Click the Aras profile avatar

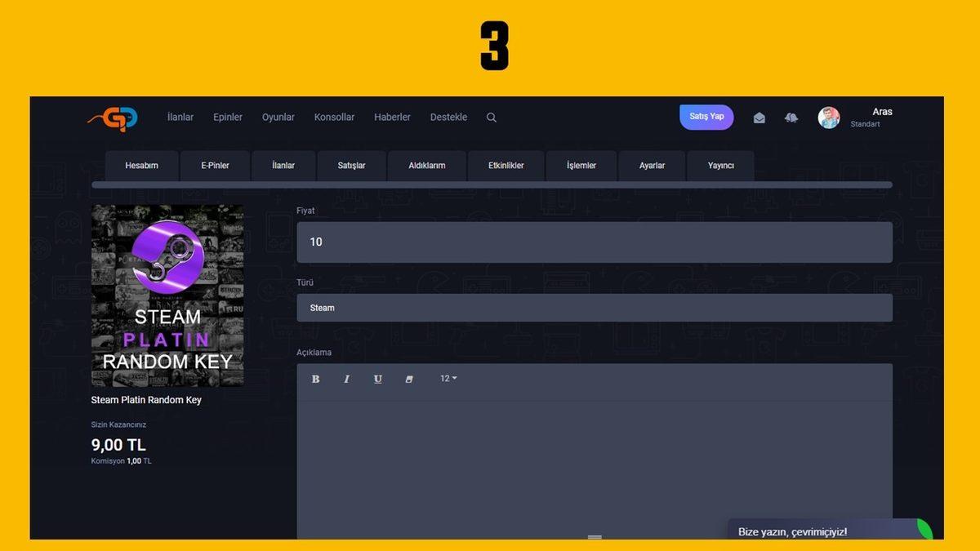pos(829,117)
